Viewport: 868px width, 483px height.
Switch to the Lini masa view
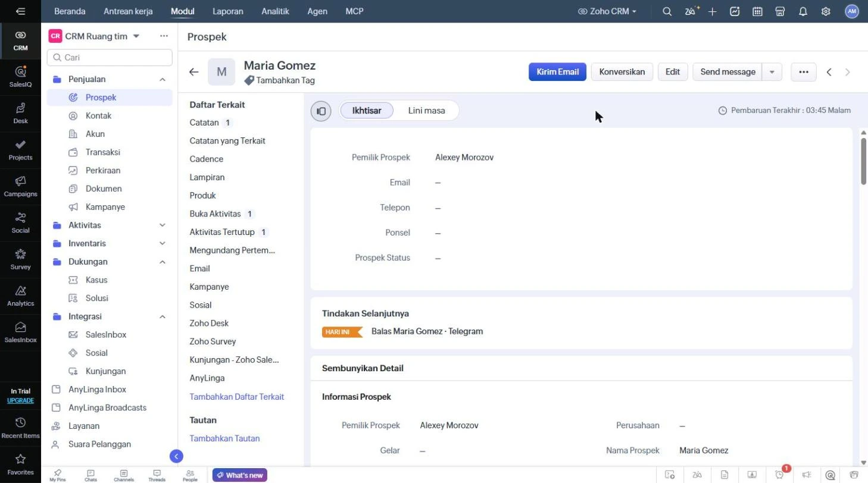point(427,111)
